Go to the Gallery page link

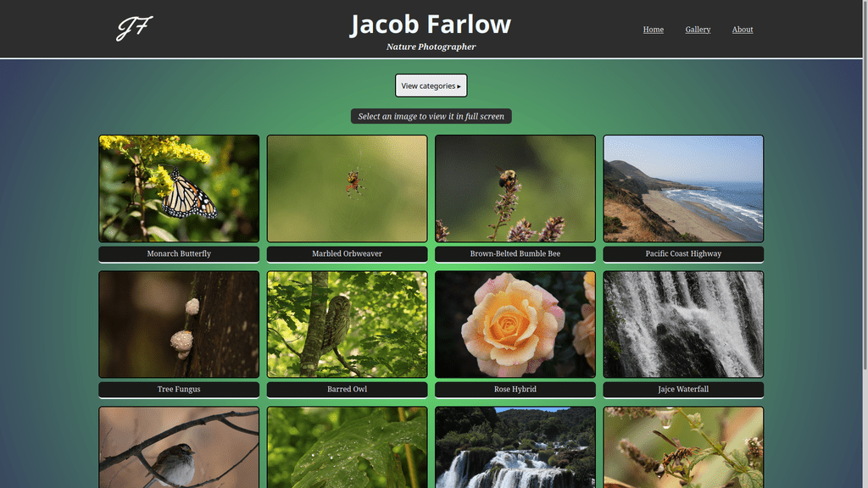pyautogui.click(x=698, y=30)
